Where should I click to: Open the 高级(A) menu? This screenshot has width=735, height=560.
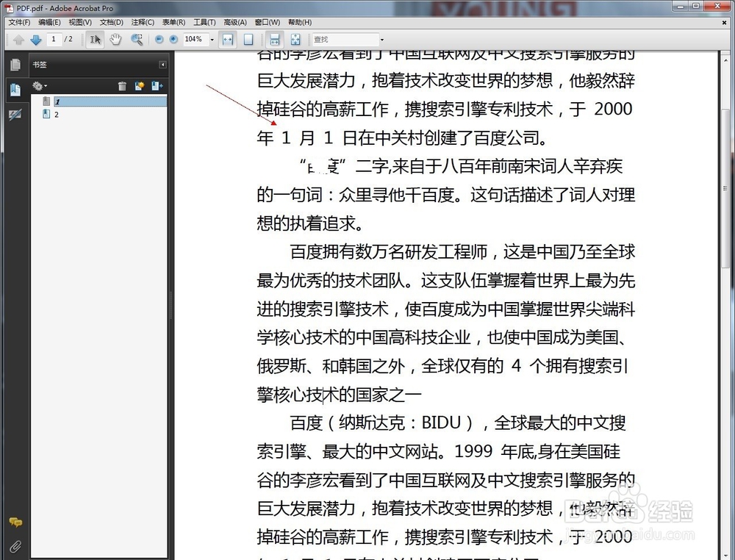click(235, 22)
